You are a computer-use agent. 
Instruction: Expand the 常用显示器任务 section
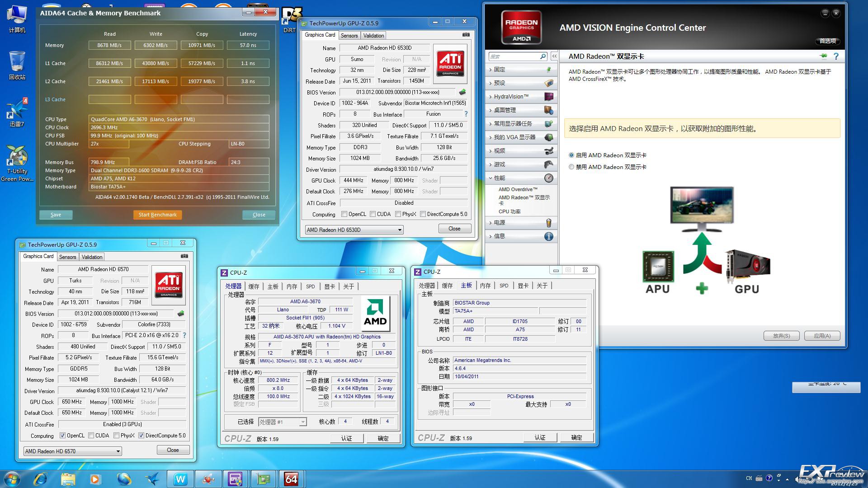(522, 124)
